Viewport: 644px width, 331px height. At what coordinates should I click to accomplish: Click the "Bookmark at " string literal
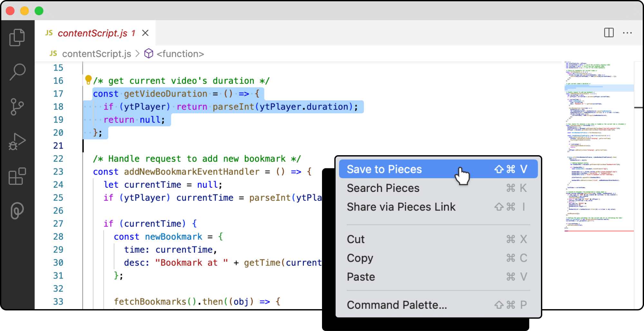coord(192,263)
